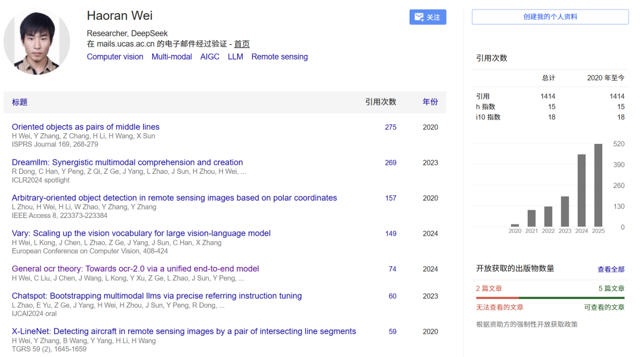The height and width of the screenshot is (357, 644).
Task: Open Vary vision vocabulary paper
Action: [141, 233]
